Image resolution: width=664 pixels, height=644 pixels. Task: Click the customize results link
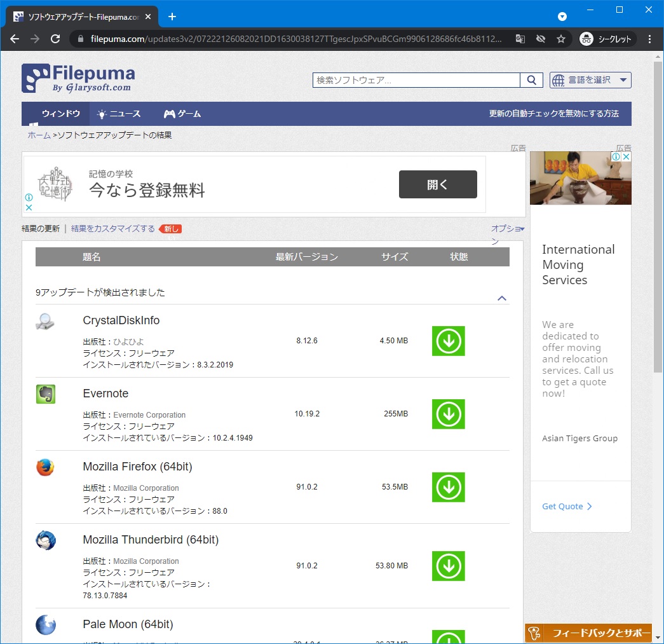click(x=113, y=229)
